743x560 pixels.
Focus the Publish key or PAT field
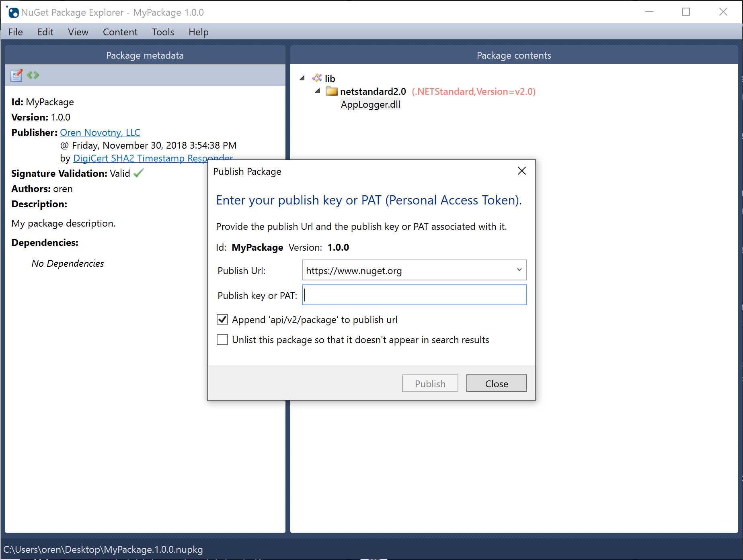coord(415,295)
